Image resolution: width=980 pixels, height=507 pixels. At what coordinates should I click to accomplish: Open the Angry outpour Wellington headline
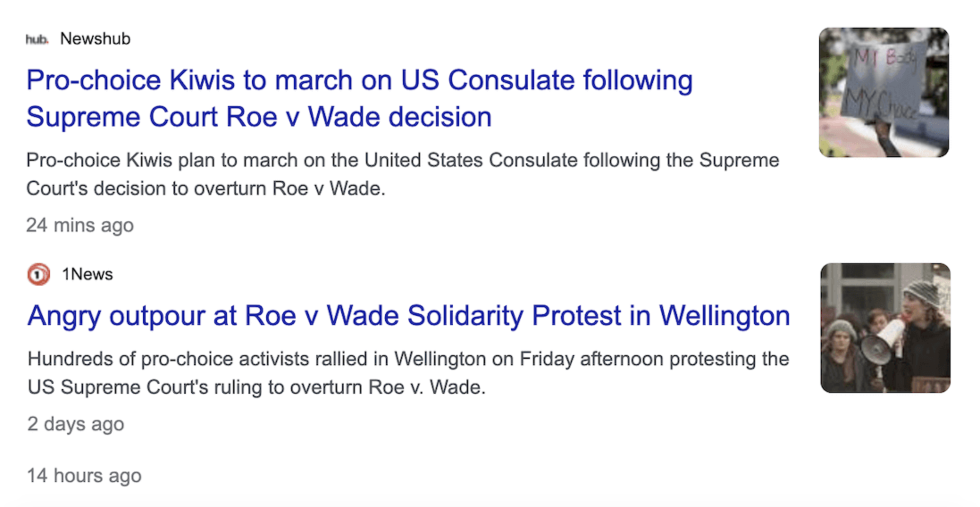[x=408, y=316]
